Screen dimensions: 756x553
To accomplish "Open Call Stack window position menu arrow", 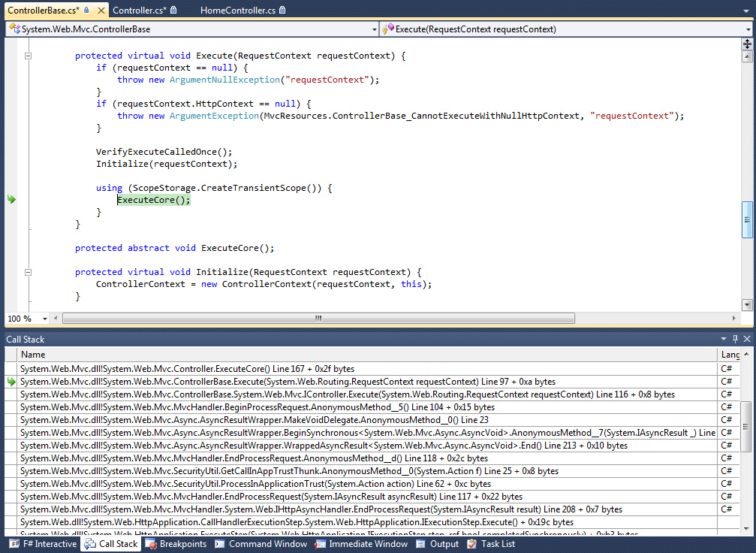I will point(724,340).
